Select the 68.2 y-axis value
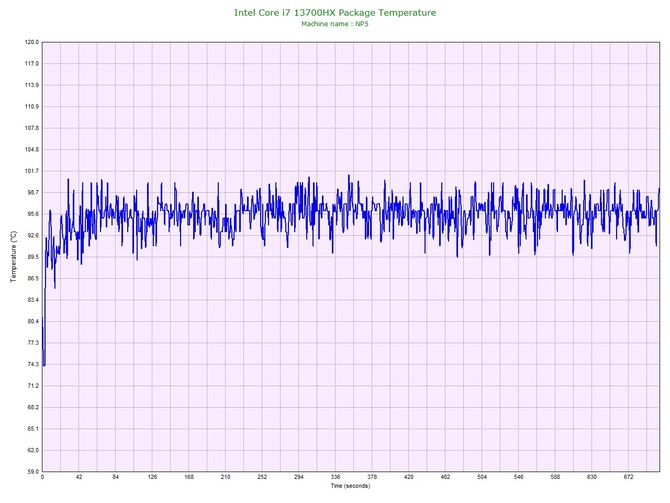This screenshot has width=670, height=503. 33,407
